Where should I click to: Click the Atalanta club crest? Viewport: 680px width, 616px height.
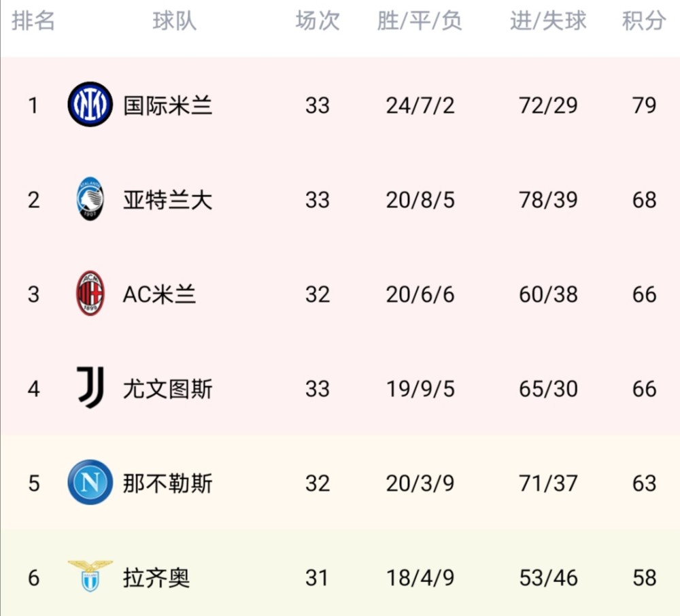90,199
